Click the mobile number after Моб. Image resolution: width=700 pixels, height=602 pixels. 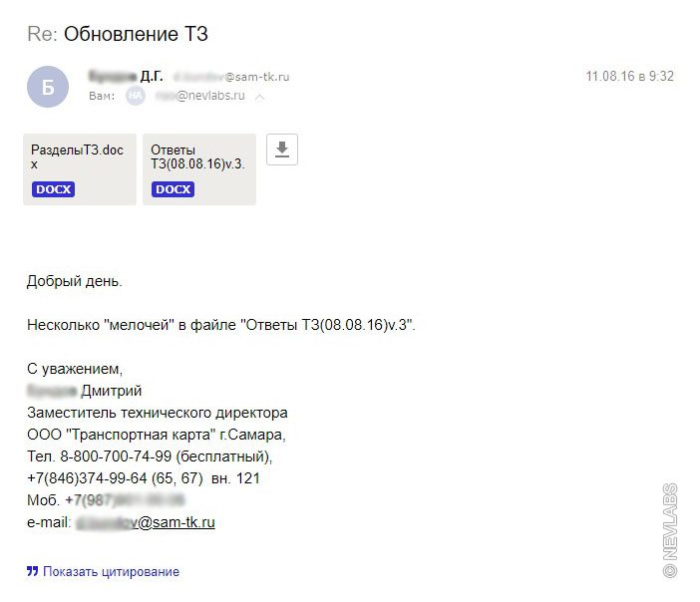(125, 500)
